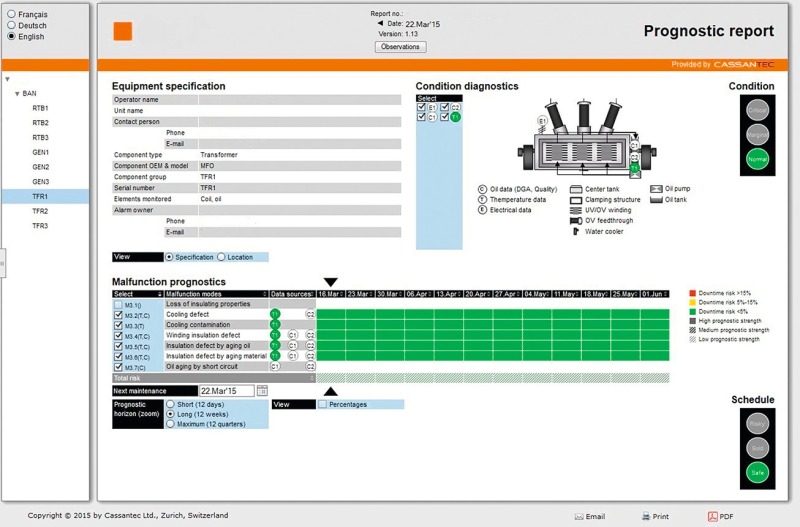Click the Next maintenance date field
Screen dimensions: 800x527
(x=226, y=391)
